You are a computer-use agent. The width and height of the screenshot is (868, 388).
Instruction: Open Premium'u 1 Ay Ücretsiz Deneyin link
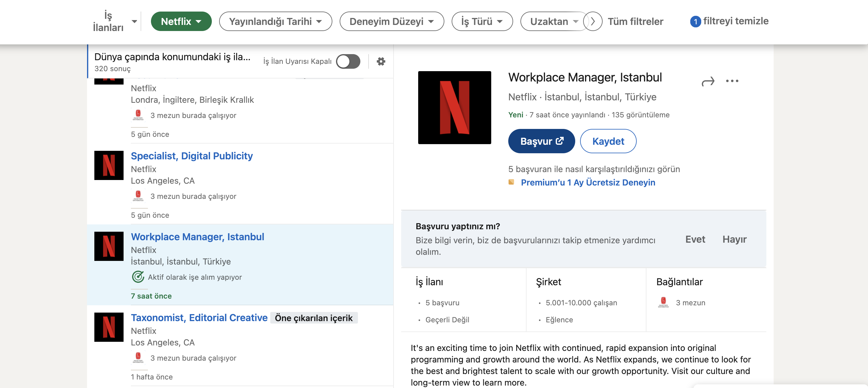pyautogui.click(x=588, y=182)
